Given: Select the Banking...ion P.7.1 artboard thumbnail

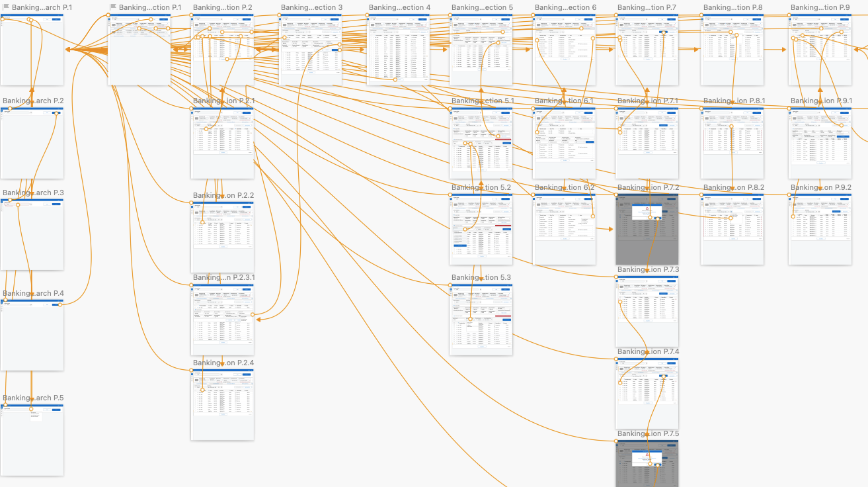Looking at the screenshot, I should coord(647,142).
